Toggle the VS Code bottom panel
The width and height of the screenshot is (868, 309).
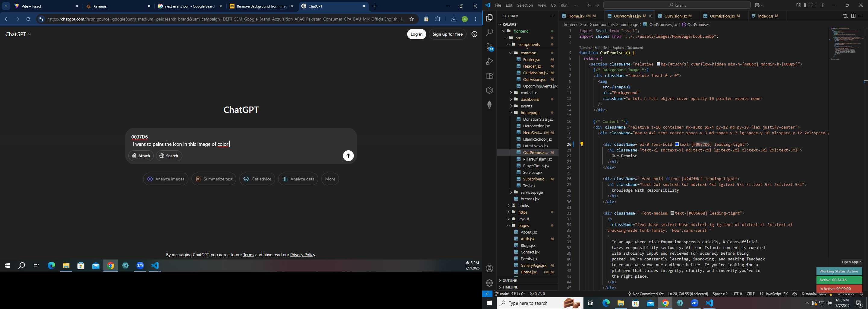click(x=814, y=5)
